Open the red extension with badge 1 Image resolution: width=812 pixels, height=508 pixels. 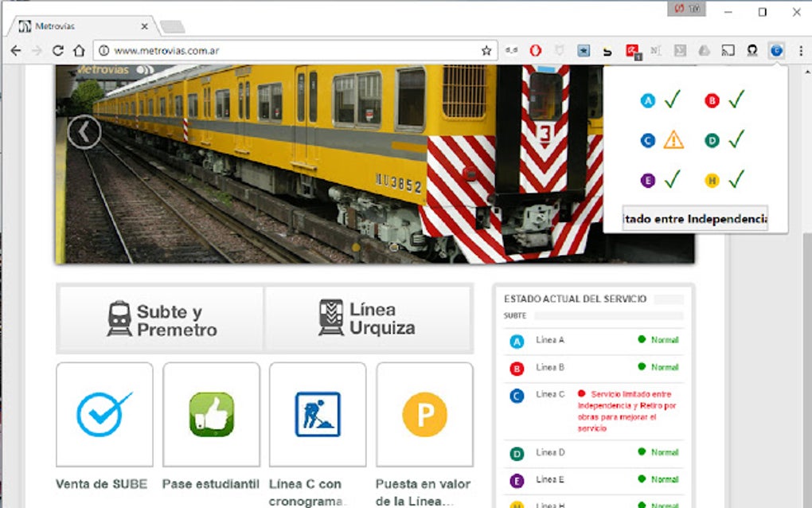click(631, 49)
